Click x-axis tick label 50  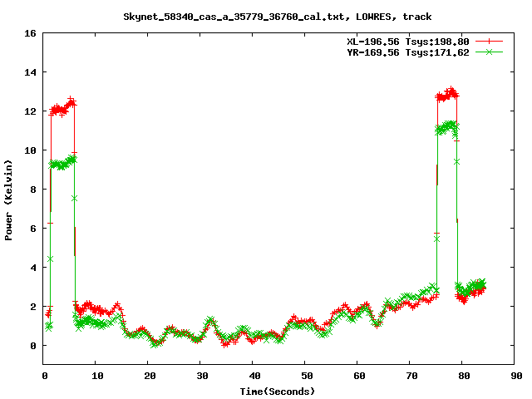pyautogui.click(x=307, y=376)
